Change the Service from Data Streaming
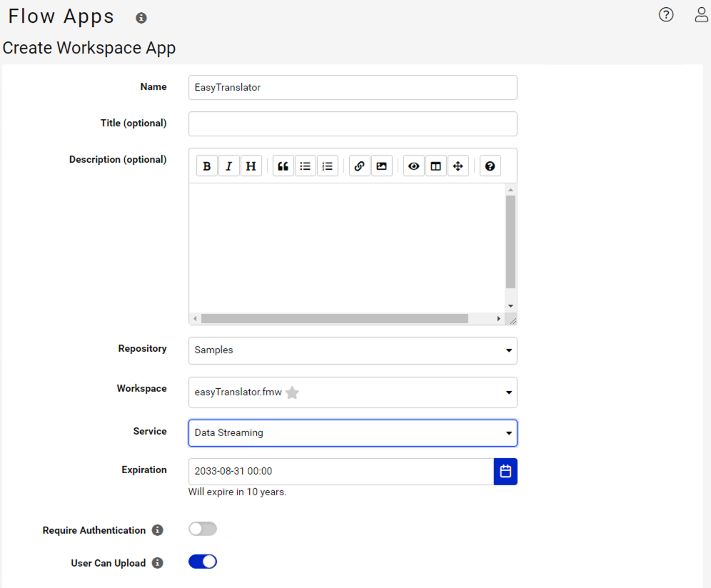Viewport: 711px width, 588px height. click(508, 432)
